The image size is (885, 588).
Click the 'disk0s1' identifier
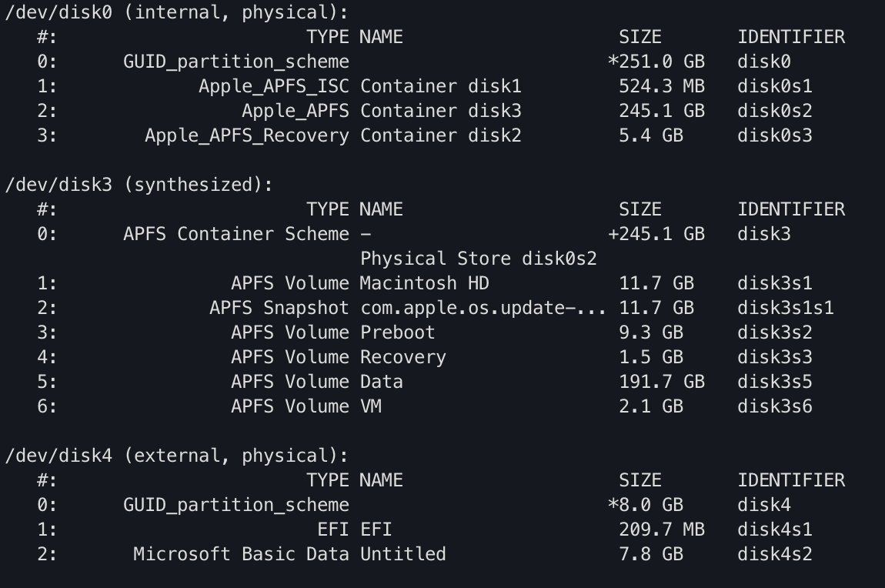pyautogui.click(x=774, y=86)
